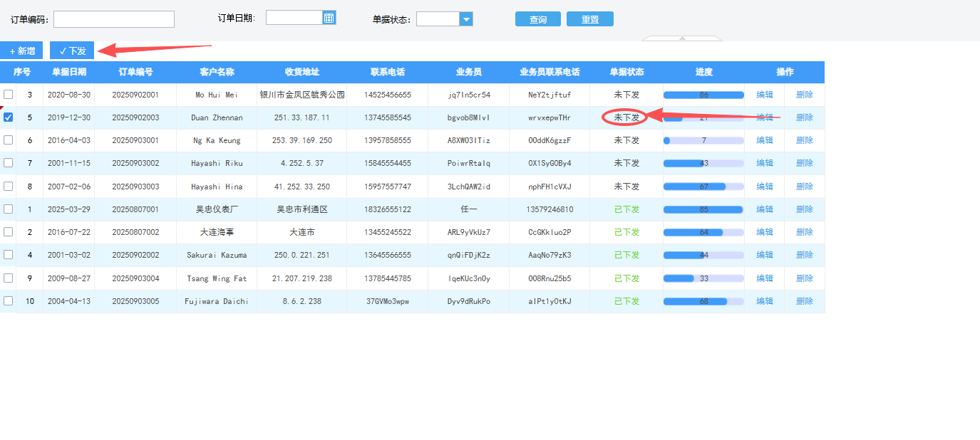Click 删除 for 大连海事 row
Viewport: 980px width, 440px height.
[804, 232]
